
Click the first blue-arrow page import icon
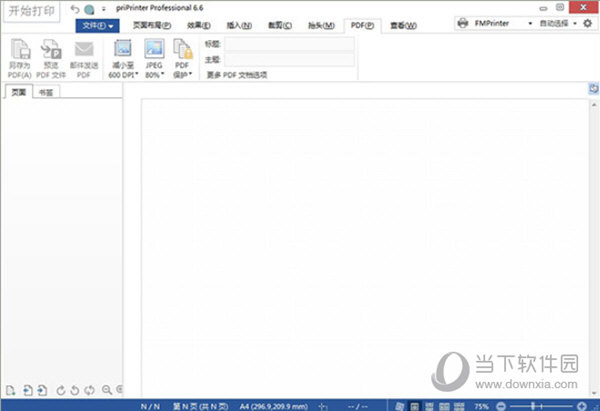click(x=28, y=390)
